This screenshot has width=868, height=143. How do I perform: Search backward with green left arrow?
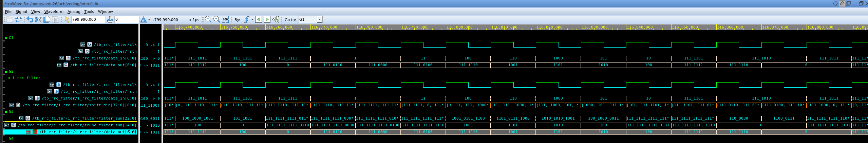tap(259, 19)
